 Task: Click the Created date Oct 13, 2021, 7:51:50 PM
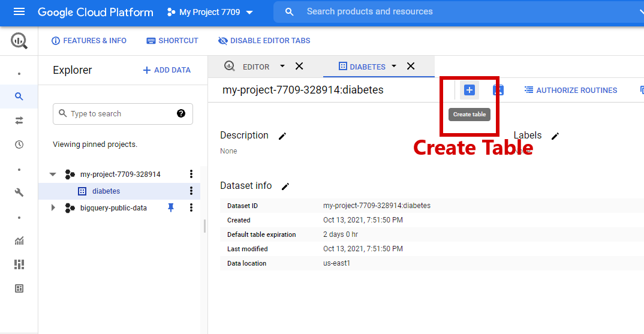(x=363, y=220)
